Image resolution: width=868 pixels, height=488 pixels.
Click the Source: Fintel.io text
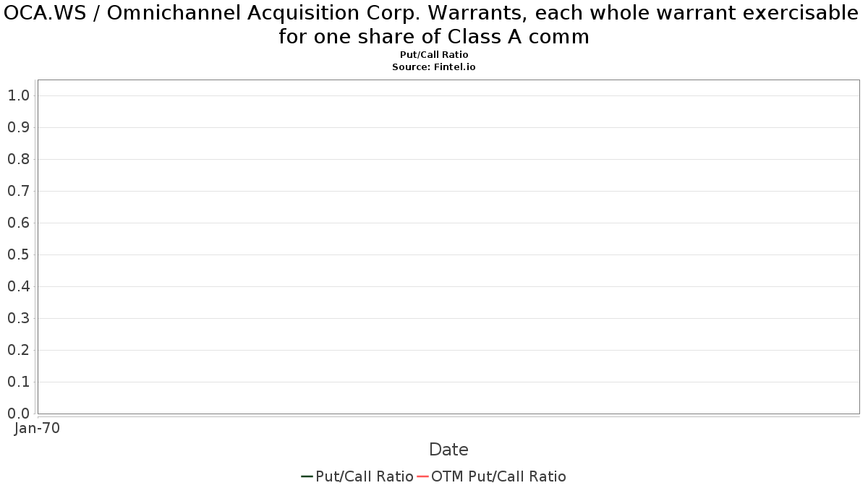(x=434, y=67)
